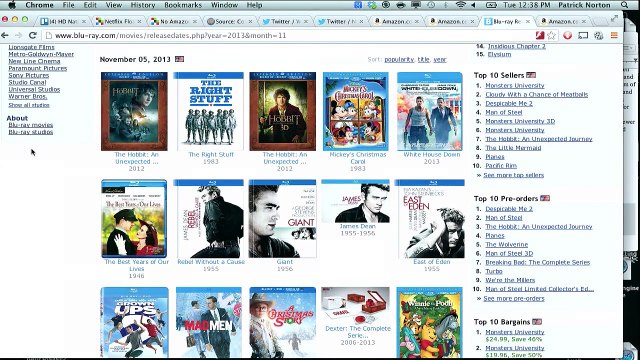
Task: Open White House Down cover
Action: [430, 111]
